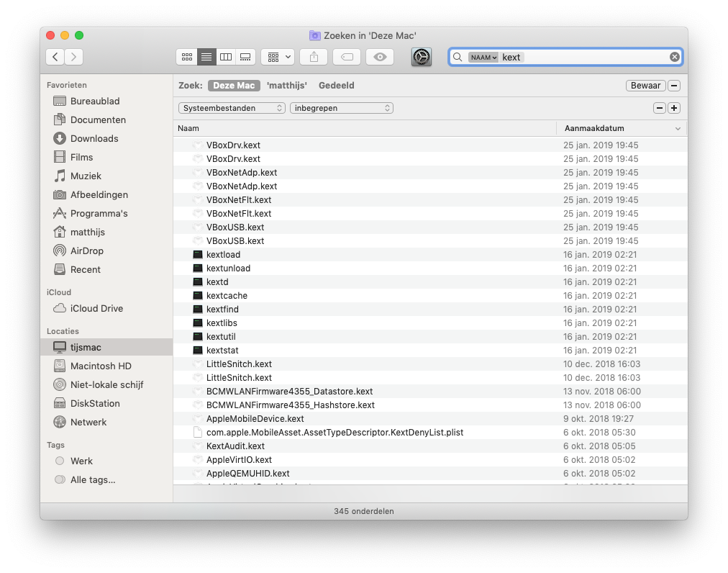Go back with the left arrow
728x573 pixels.
55,57
